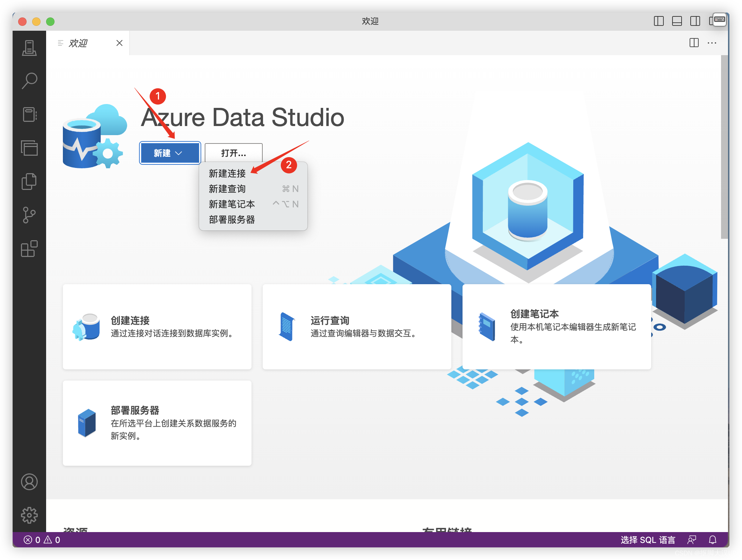Open the Explorer files sidebar icon
The image size is (742, 560).
(x=29, y=182)
